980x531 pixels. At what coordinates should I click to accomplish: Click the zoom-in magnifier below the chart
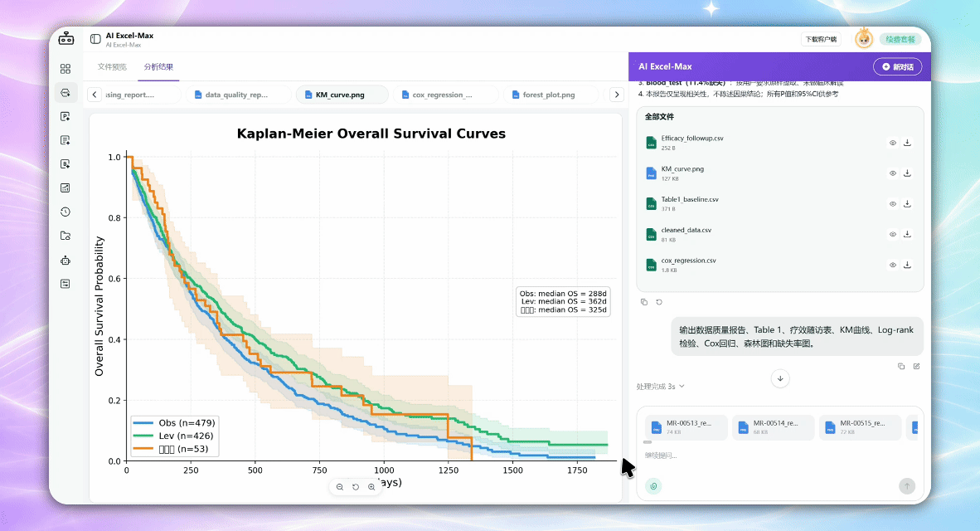(x=372, y=486)
